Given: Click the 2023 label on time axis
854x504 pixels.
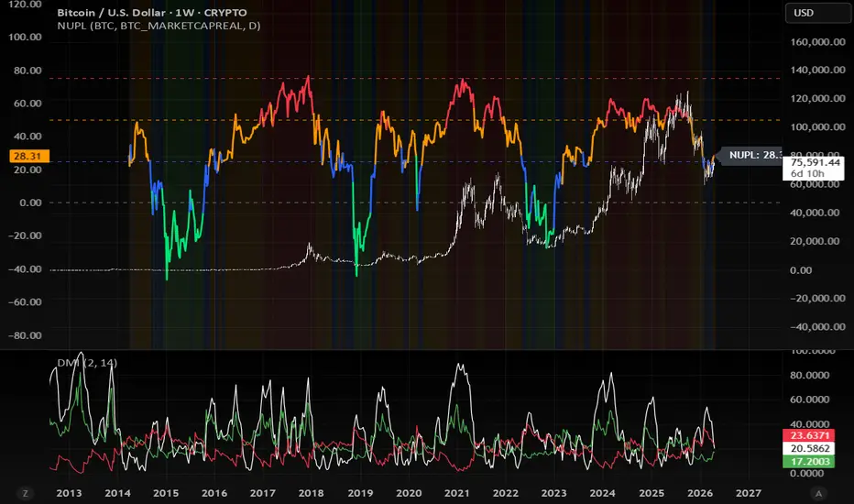Looking at the screenshot, I should coord(553,493).
